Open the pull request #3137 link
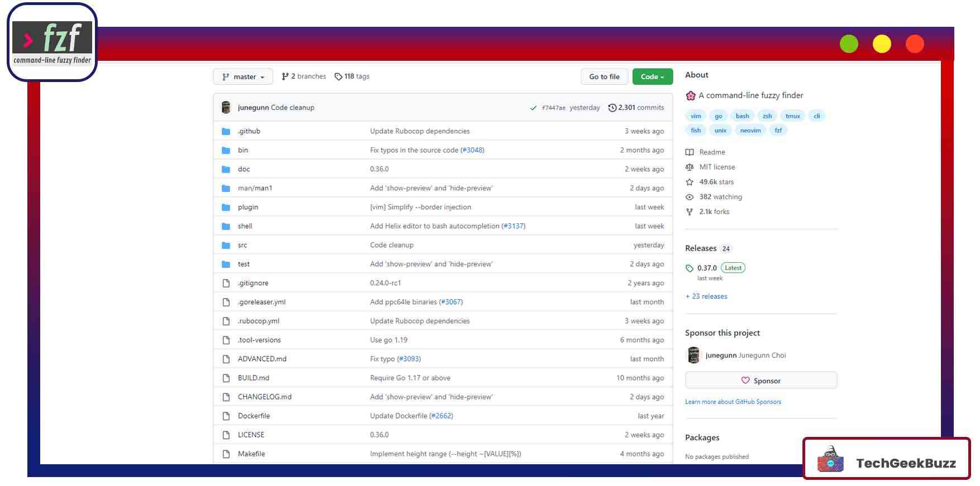980x486 pixels. click(x=513, y=226)
